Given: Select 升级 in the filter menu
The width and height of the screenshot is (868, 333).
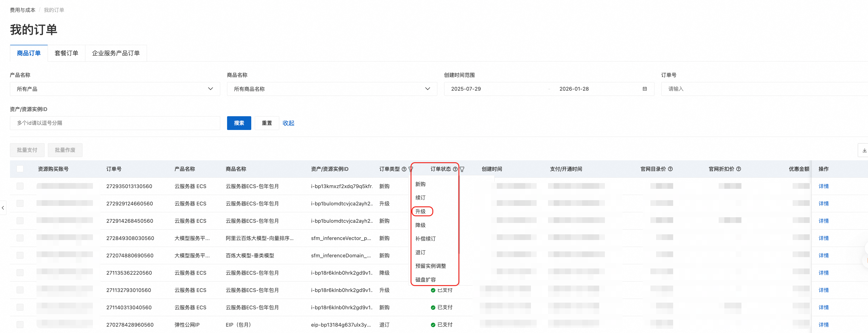Looking at the screenshot, I should 420,212.
